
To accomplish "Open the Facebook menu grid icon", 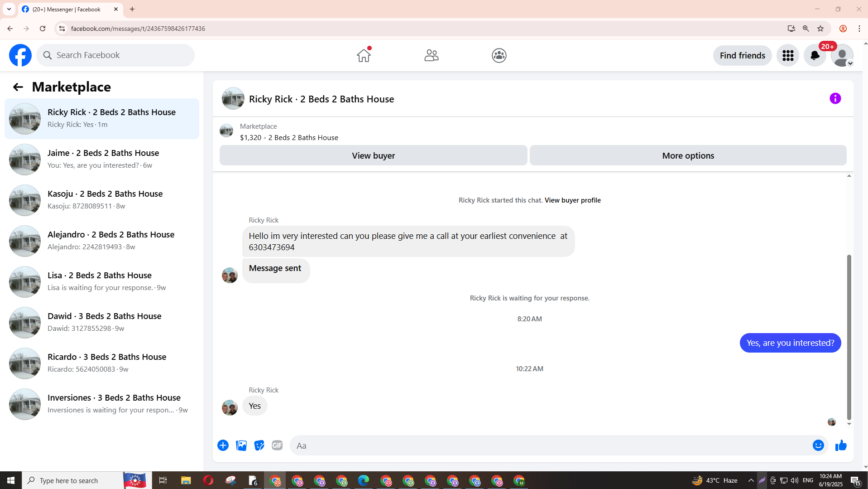I will (788, 55).
